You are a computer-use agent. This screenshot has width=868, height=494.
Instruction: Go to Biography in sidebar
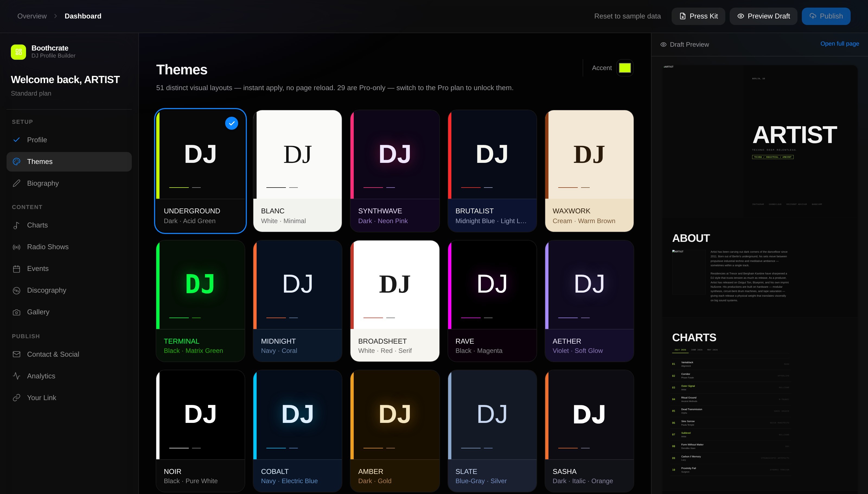[69, 183]
